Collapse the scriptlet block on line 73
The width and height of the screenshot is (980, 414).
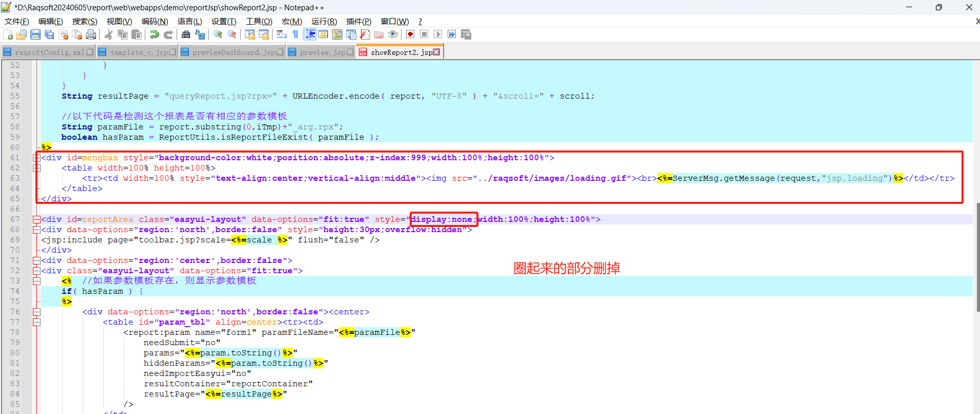36,281
